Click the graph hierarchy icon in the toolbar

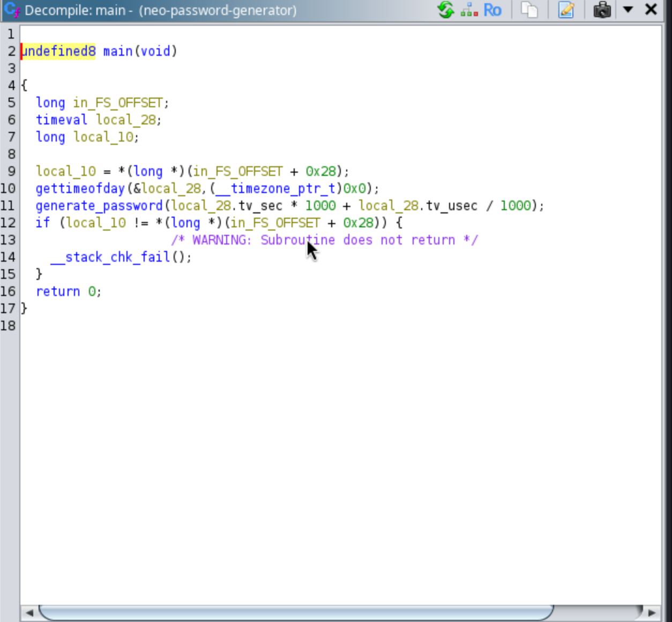click(469, 10)
